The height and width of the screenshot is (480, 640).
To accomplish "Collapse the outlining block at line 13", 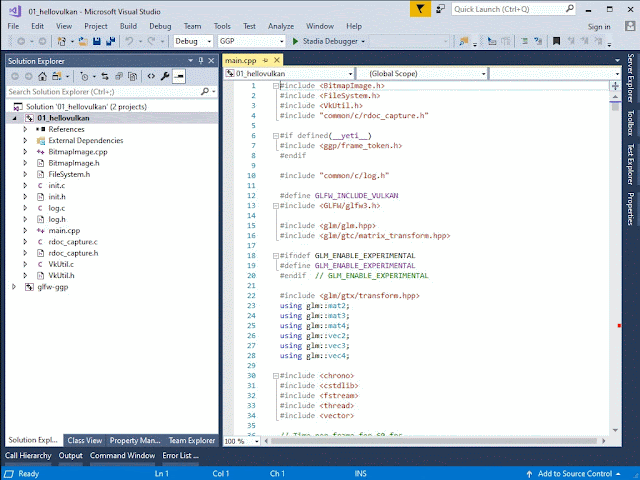I will pos(276,206).
